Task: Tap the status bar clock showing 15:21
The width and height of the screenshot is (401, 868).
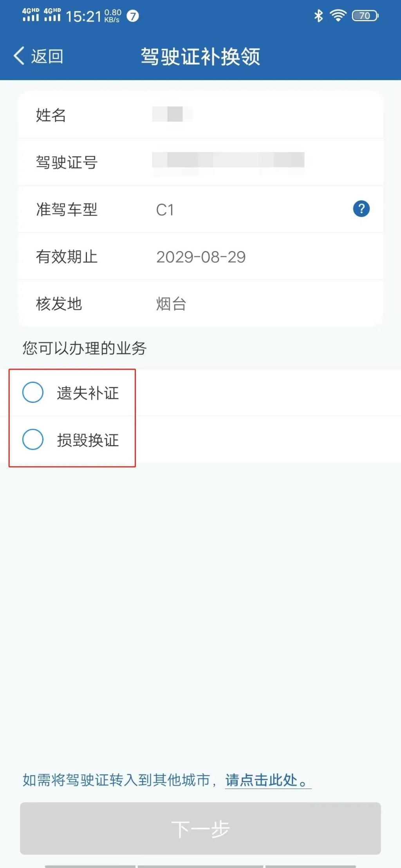Action: 83,16
